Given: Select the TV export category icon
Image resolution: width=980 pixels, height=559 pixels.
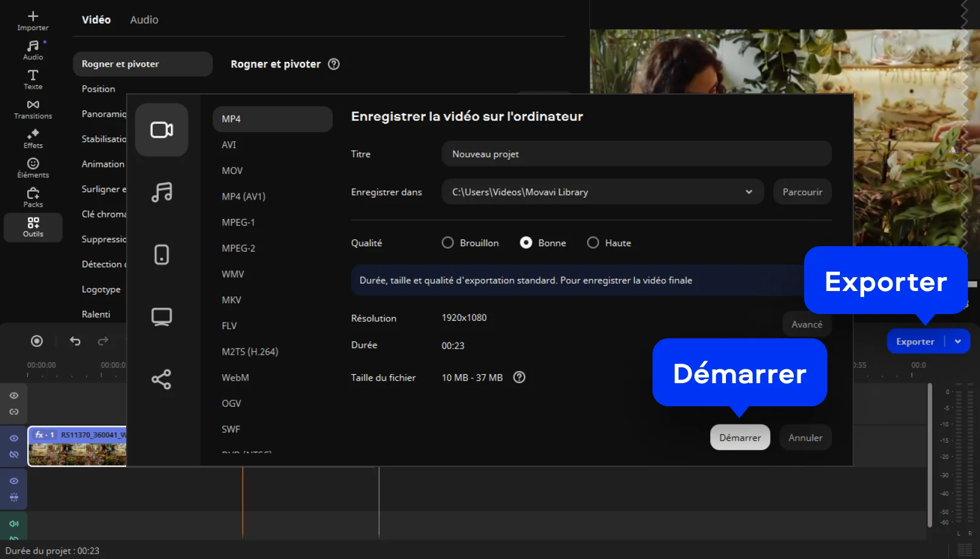Looking at the screenshot, I should point(161,317).
